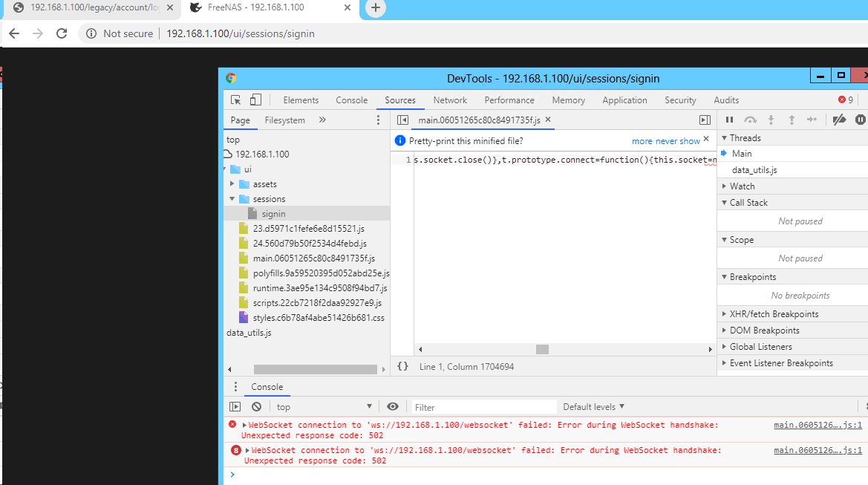
Task: Close the legacy account browser tab
Action: (170, 7)
